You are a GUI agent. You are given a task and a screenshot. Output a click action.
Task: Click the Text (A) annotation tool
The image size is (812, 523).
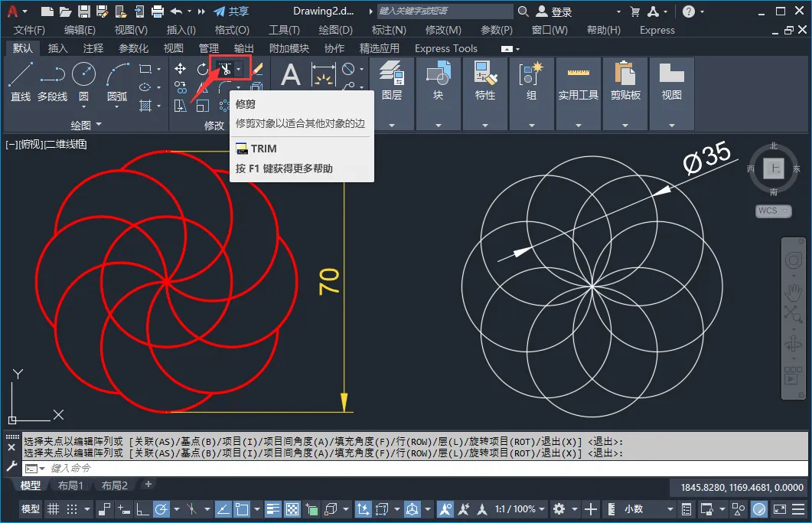291,75
